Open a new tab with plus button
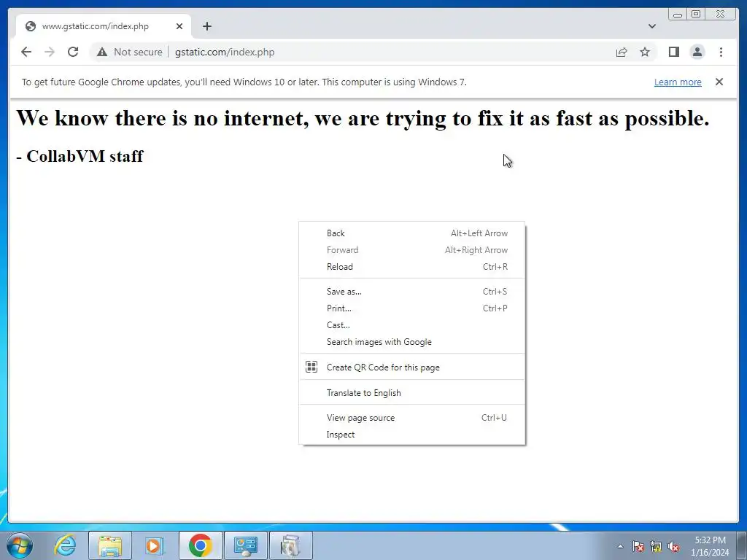 pyautogui.click(x=206, y=26)
